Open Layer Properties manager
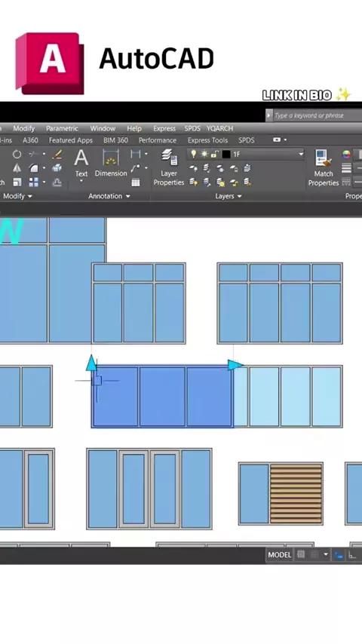This screenshot has height=644, width=362. tap(169, 167)
